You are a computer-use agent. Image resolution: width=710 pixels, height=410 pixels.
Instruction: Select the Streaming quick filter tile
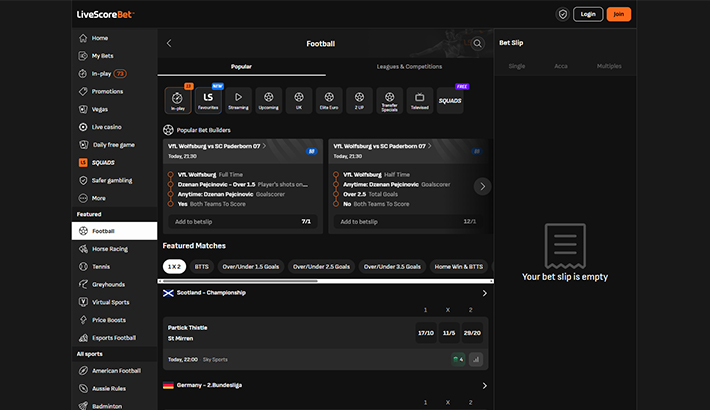click(238, 100)
